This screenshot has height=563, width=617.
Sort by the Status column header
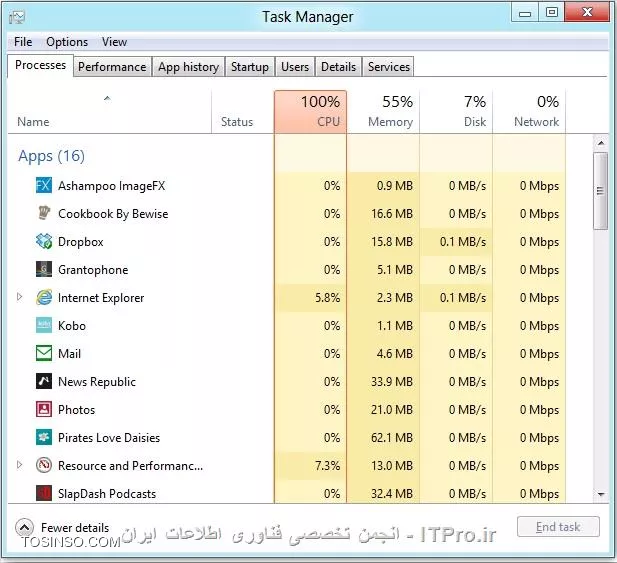pyautogui.click(x=242, y=112)
